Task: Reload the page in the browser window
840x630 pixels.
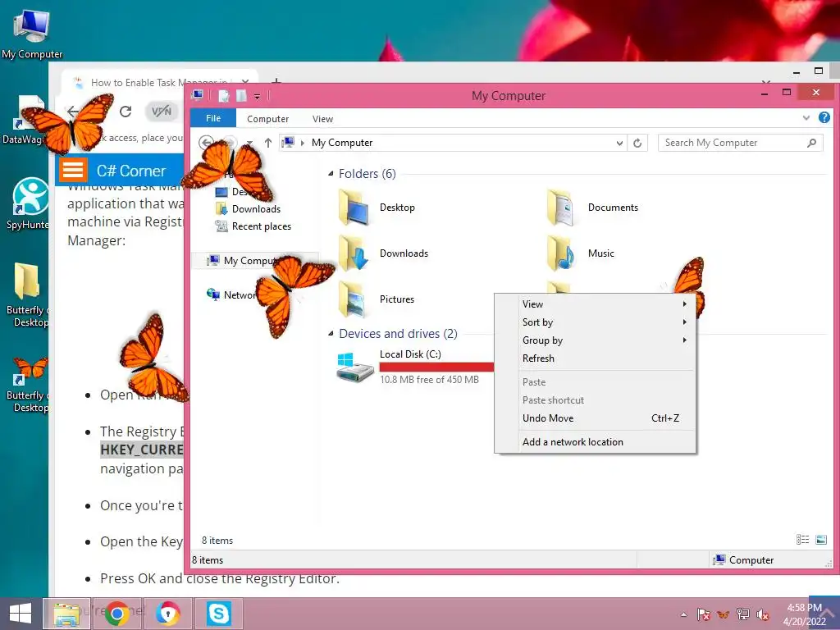Action: 126,111
